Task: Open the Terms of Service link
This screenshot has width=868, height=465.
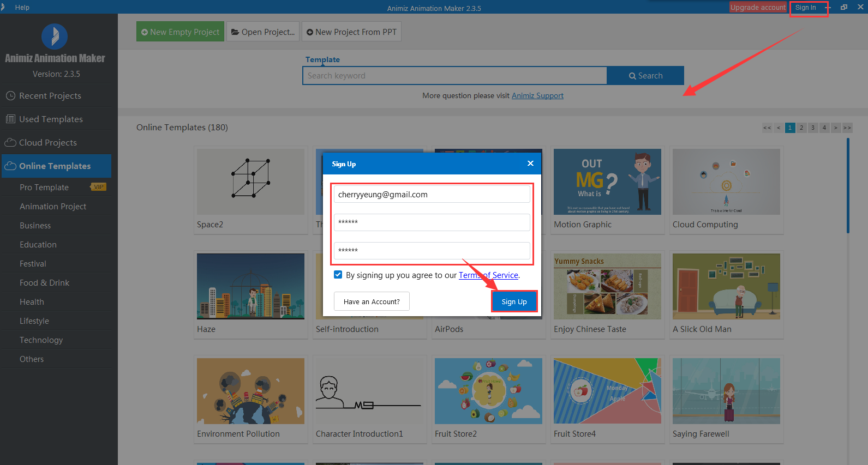Action: click(488, 275)
